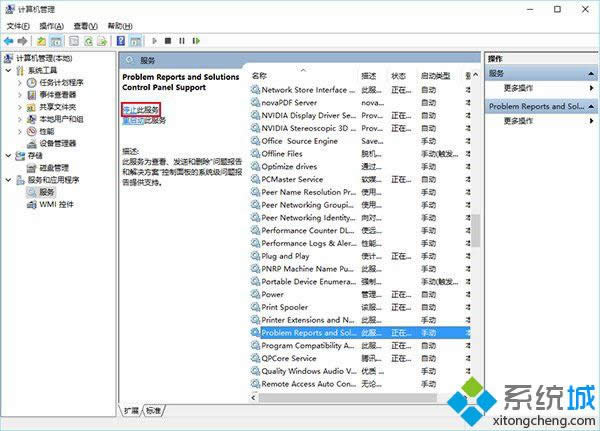
Task: Open the 操作(A) menu
Action: coord(52,26)
